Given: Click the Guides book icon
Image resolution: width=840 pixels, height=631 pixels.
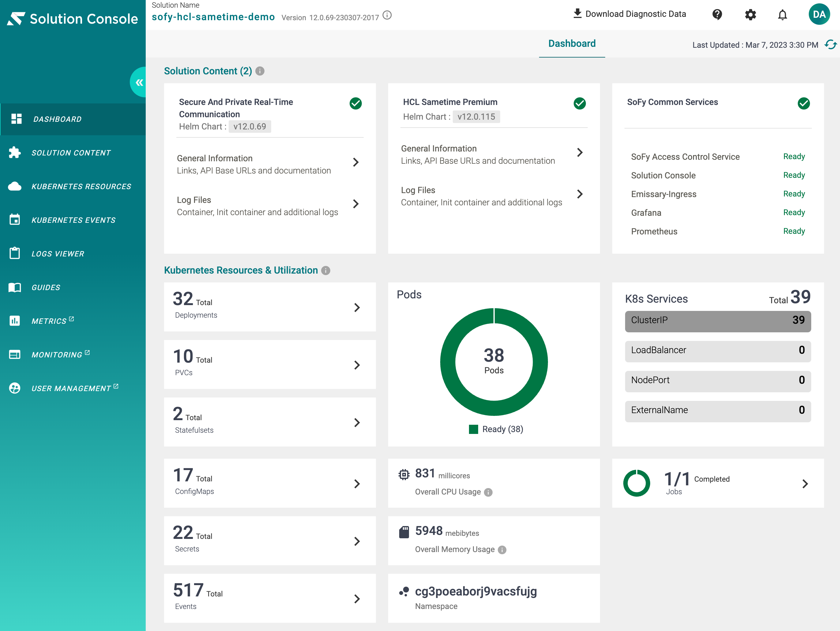Looking at the screenshot, I should (14, 287).
